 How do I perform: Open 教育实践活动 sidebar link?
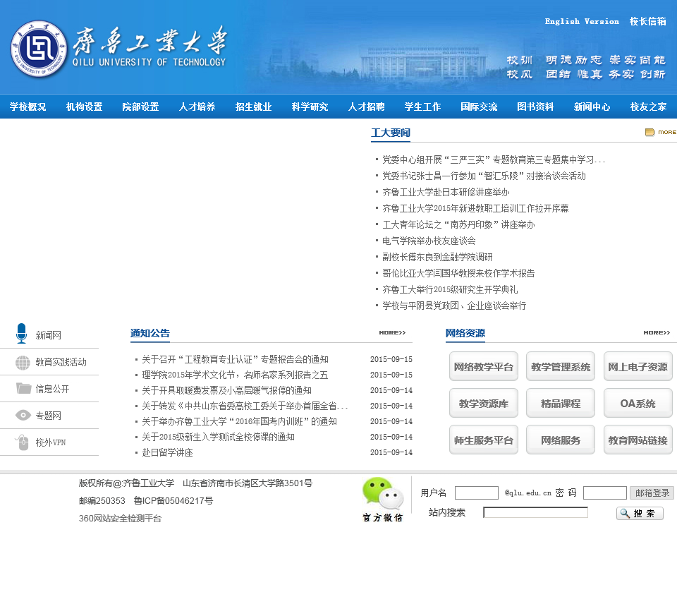coord(61,362)
